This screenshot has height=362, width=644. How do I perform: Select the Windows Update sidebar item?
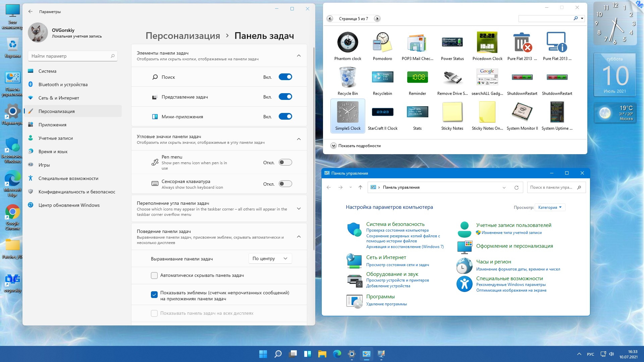coord(69,205)
